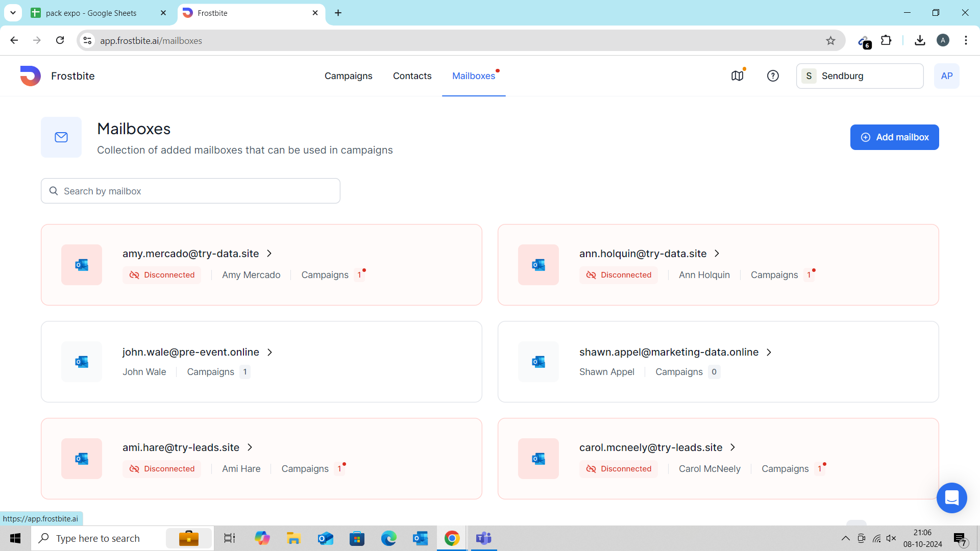Switch to the Campaigns tab

click(348, 76)
